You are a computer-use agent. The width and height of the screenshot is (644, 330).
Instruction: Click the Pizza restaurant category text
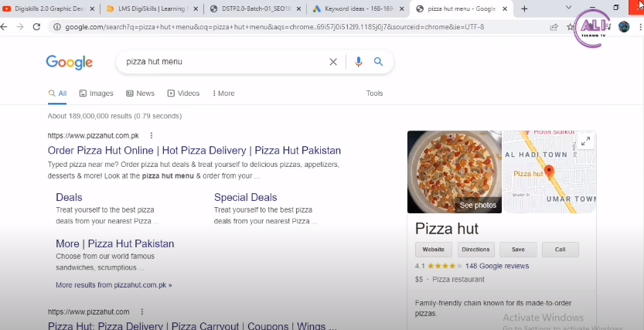pyautogui.click(x=458, y=280)
